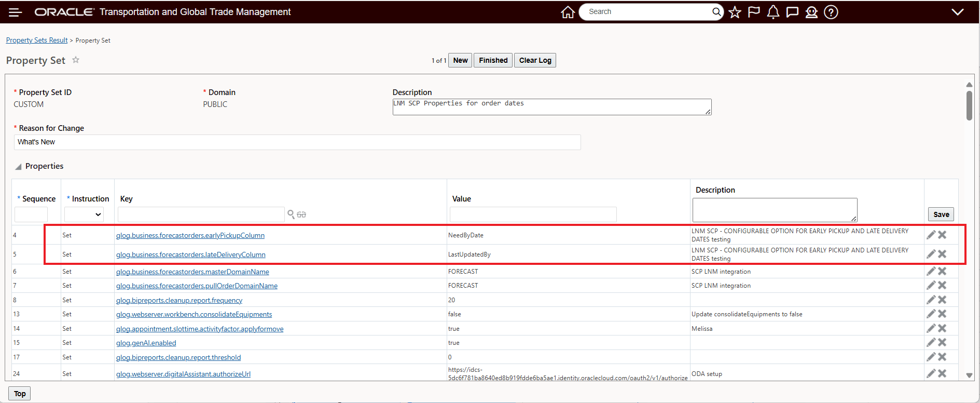Click the Value input field
Screen dimensions: 980x403
click(533, 214)
